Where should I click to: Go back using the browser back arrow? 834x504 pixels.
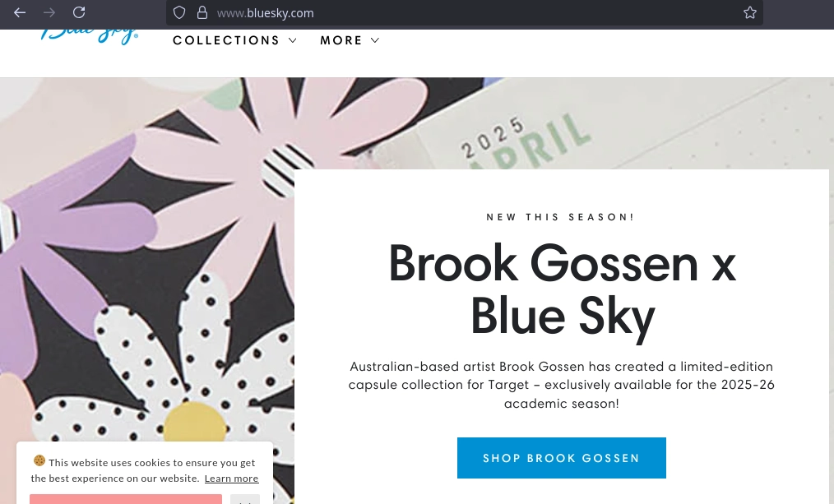coord(20,13)
